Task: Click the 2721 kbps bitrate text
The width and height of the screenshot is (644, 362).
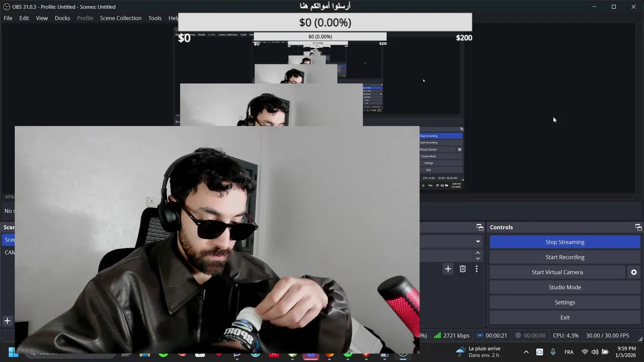Action: tap(456, 335)
